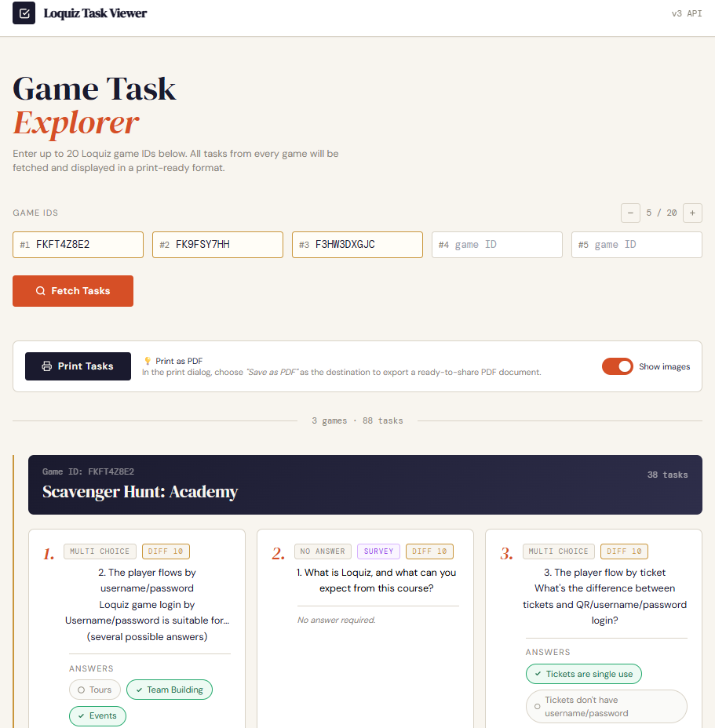Click the lightbulb icon beside Print as PDF
Viewport: 715px width, 728px height.
coord(147,361)
